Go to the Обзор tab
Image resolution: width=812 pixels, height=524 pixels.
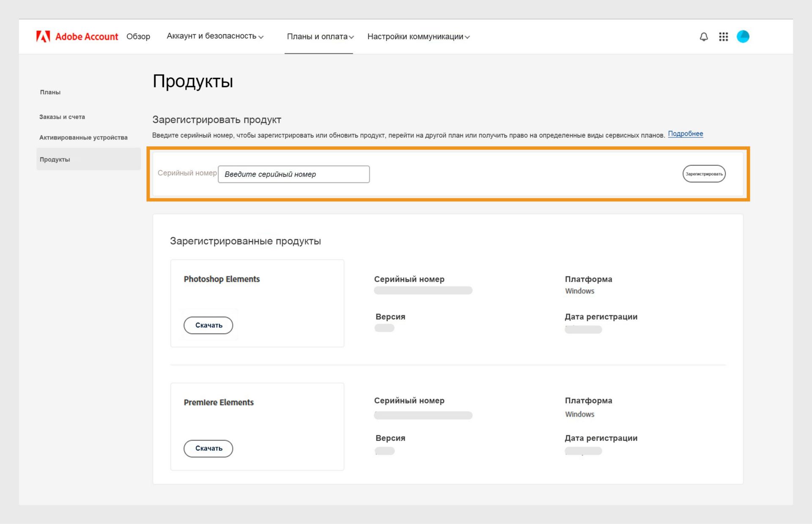138,37
